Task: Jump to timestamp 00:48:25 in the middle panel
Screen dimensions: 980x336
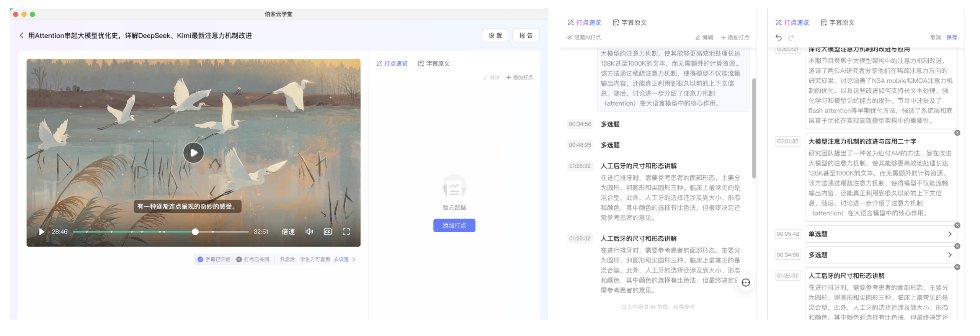Action: pyautogui.click(x=580, y=145)
